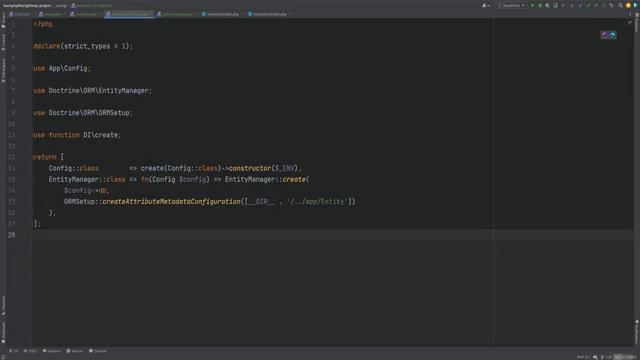The height and width of the screenshot is (360, 640).
Task: Open the Problems tool window button
Action: pyautogui.click(x=52, y=351)
